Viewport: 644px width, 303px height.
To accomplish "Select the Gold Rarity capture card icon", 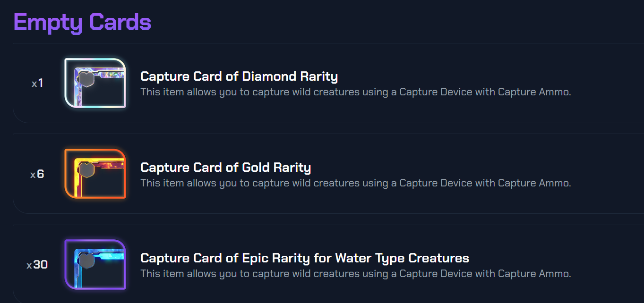I will pos(95,174).
